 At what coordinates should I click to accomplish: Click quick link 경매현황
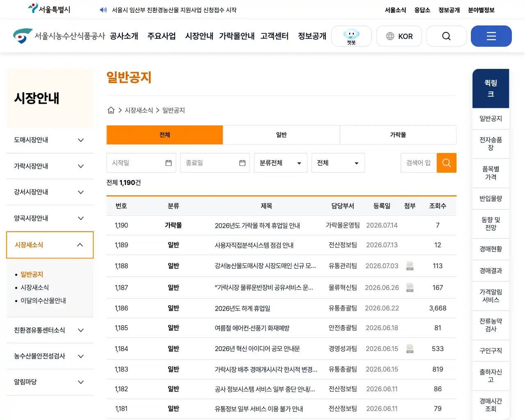coord(491,249)
